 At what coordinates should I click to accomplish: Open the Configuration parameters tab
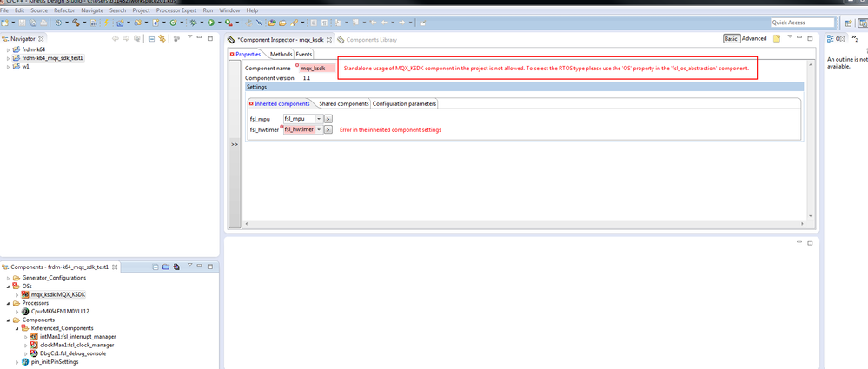click(404, 104)
